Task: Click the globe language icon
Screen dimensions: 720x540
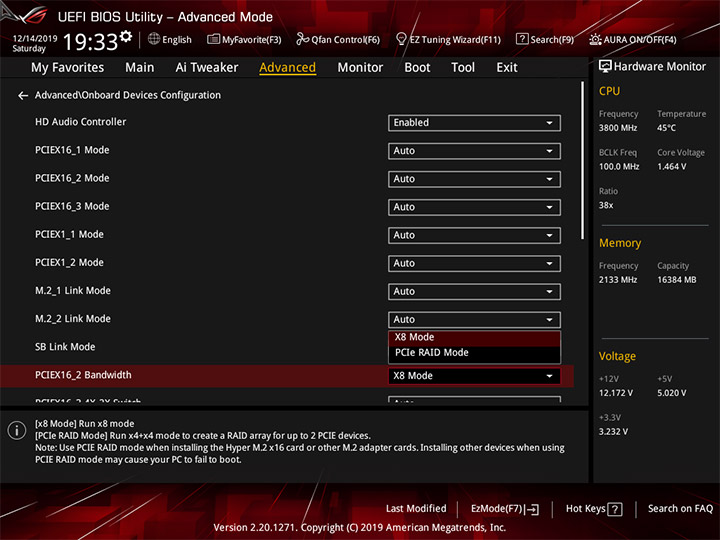Action: point(154,39)
